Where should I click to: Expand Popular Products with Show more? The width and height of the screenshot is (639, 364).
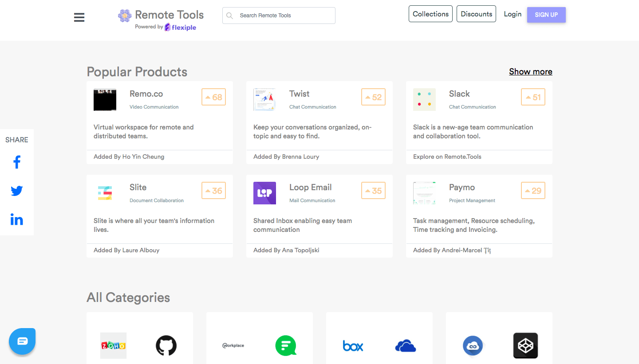point(530,72)
